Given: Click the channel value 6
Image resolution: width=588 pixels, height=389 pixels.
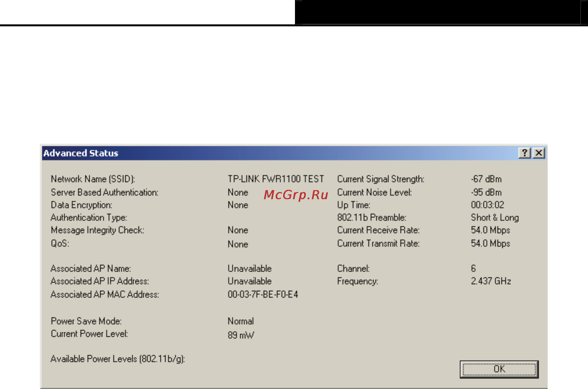Looking at the screenshot, I should coord(474,268).
